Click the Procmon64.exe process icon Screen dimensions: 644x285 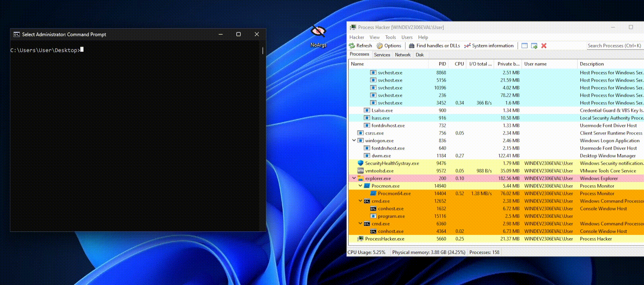click(373, 193)
